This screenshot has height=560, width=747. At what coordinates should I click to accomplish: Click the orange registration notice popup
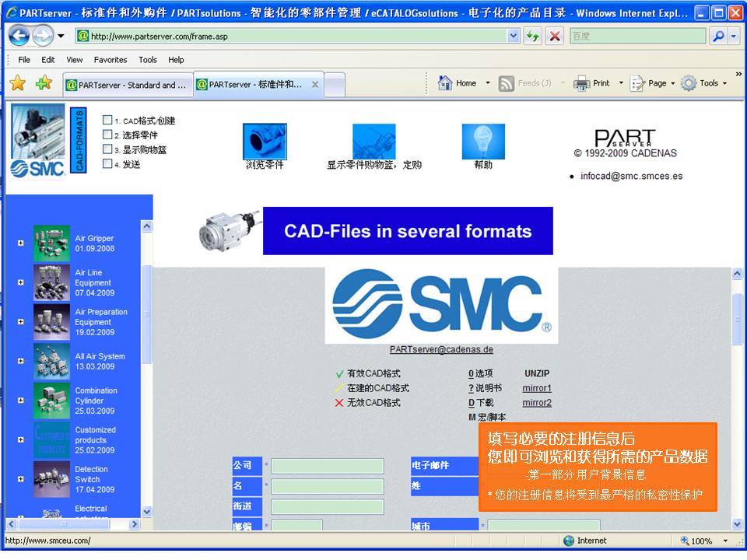[598, 467]
